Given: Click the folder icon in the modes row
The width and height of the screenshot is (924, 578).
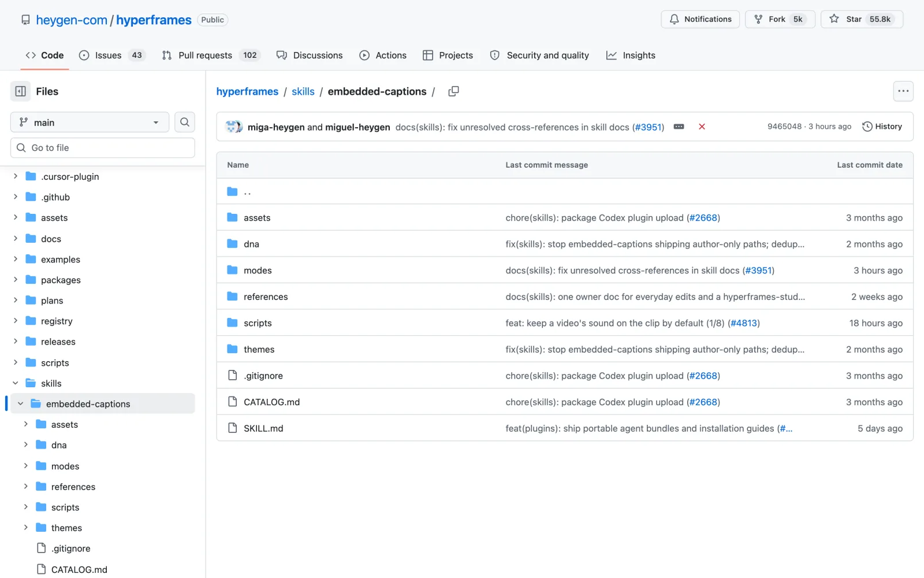Looking at the screenshot, I should pos(232,270).
